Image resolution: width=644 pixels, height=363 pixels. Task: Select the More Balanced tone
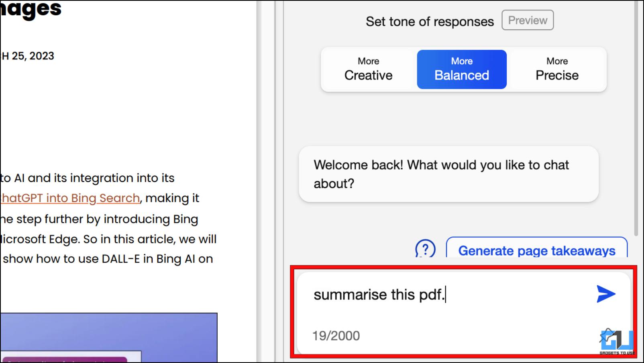tap(462, 69)
